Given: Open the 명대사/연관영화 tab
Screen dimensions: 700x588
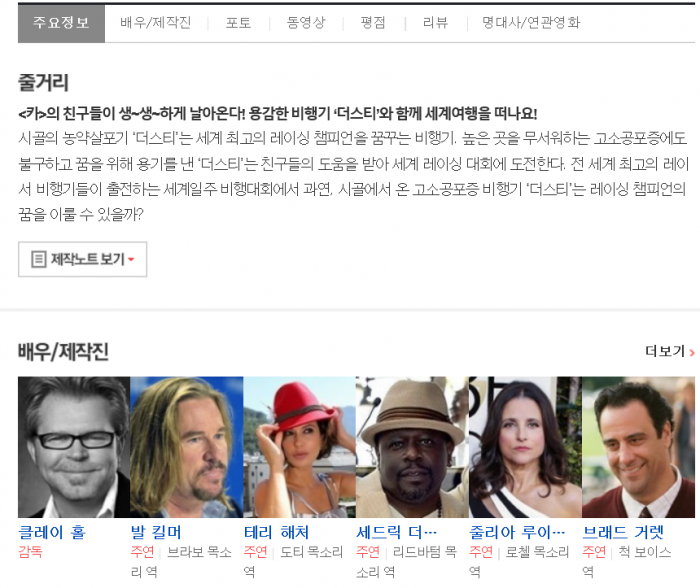Looking at the screenshot, I should pos(530,23).
